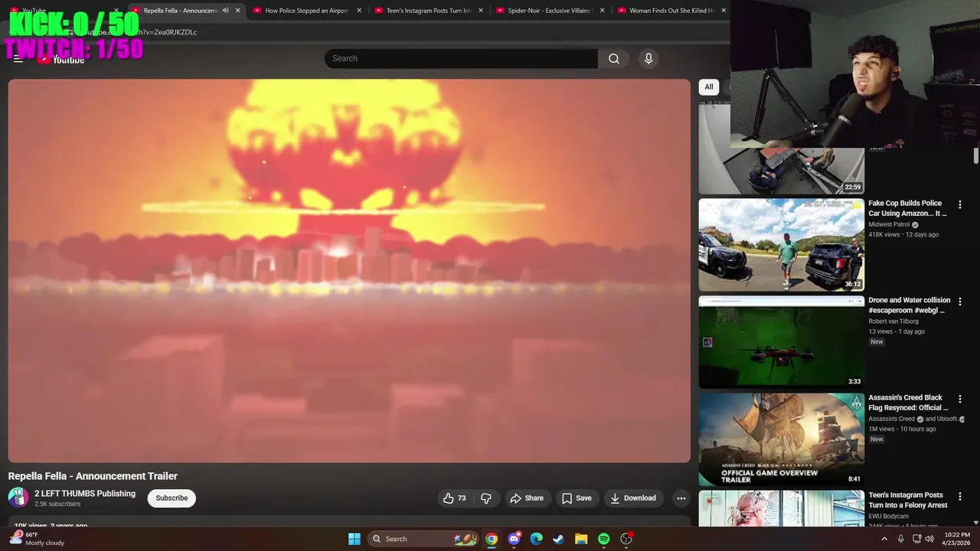Click the video title Repella Fella - Announcement Trailer
The width and height of the screenshot is (980, 551).
click(x=93, y=476)
